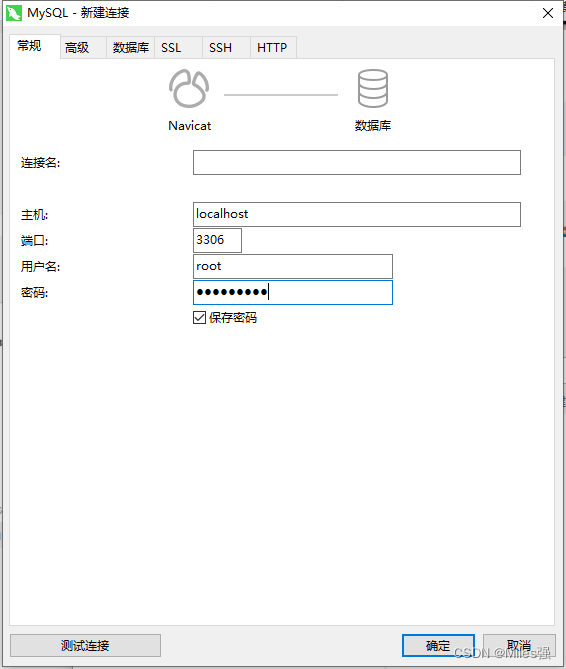The image size is (566, 669).
Task: Click the MySQL dolphin title bar icon
Action: [14, 13]
